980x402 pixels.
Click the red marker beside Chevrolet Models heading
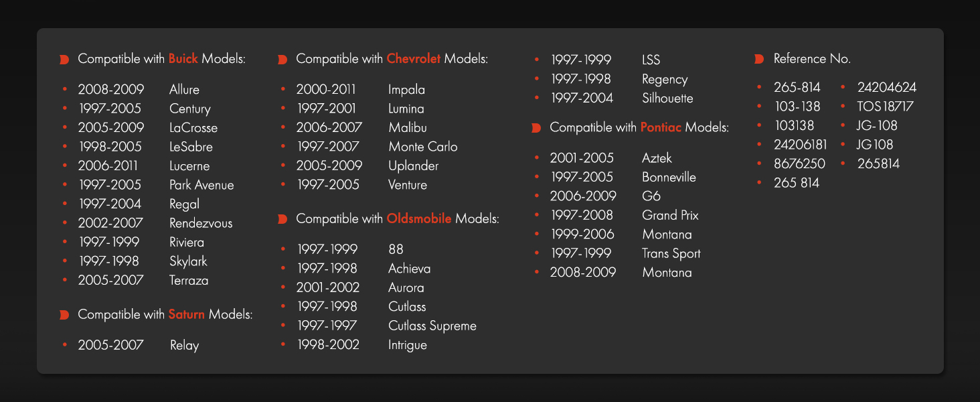pyautogui.click(x=282, y=60)
